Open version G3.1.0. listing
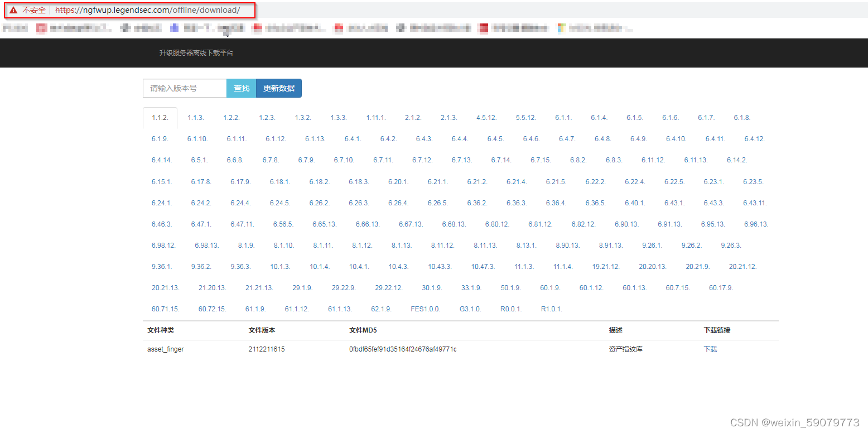The height and width of the screenshot is (433, 868). 470,309
